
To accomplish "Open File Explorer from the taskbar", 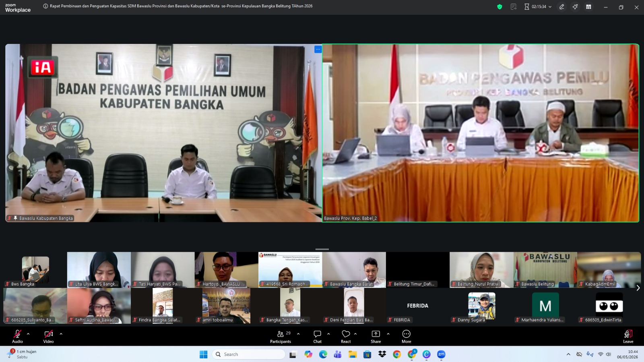I will tap(353, 354).
